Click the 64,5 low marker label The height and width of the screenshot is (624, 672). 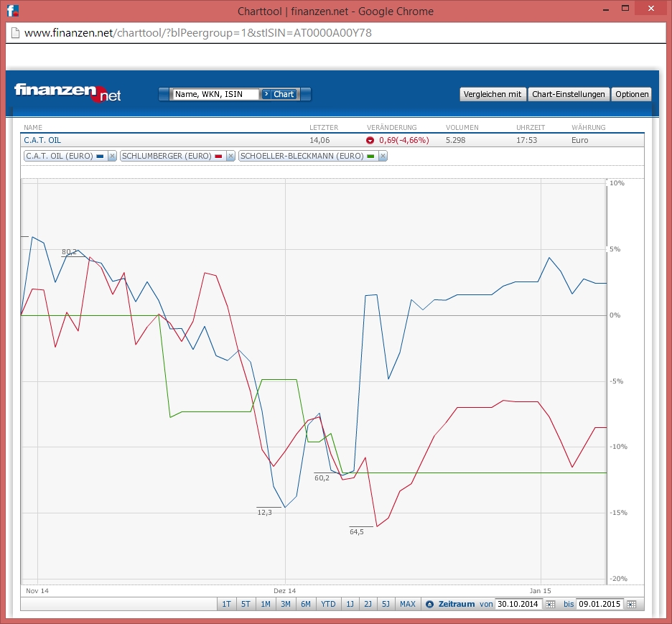[x=357, y=531]
